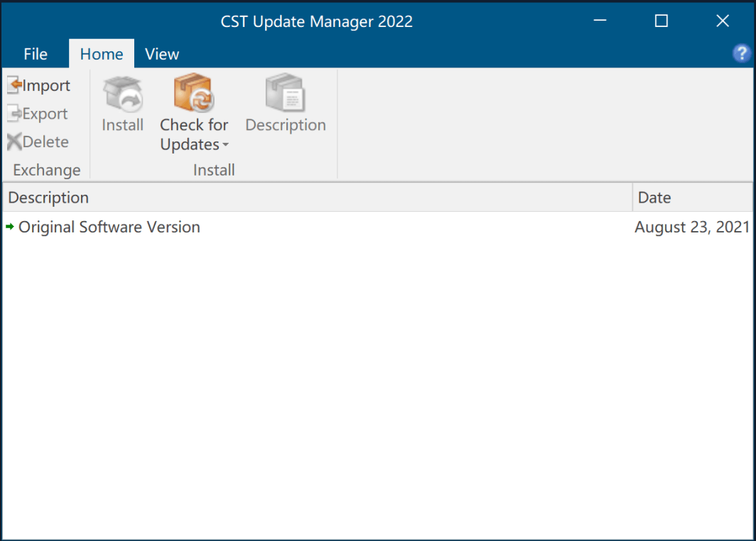This screenshot has width=756, height=541.
Task: Click the Export icon in Exchange group
Action: pos(13,113)
